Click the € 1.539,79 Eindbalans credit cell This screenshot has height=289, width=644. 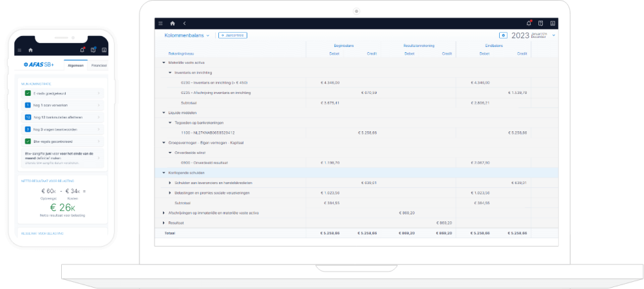tap(517, 93)
